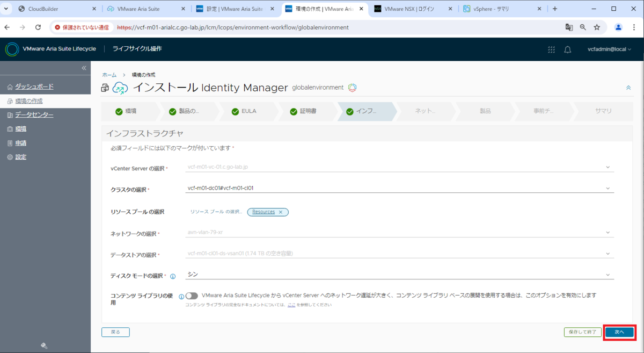Open the クラスタの選択 dropdown
Screen dimensions: 644x353
(x=400, y=189)
